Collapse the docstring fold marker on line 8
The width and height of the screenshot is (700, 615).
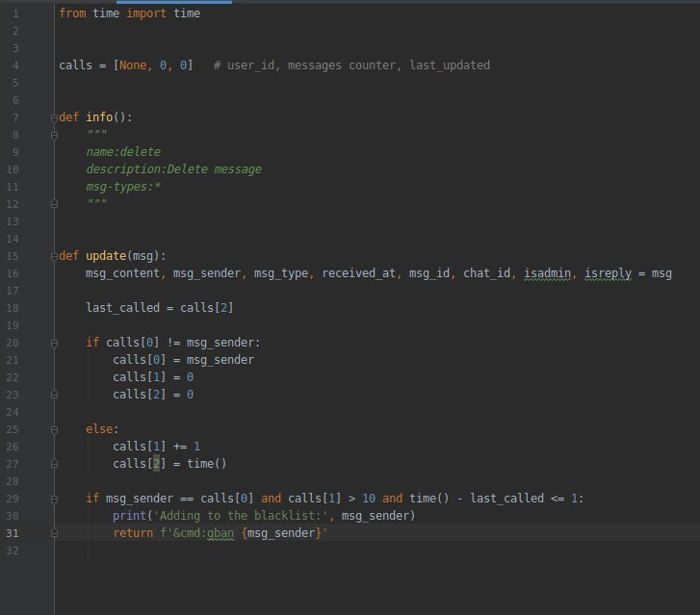point(54,135)
